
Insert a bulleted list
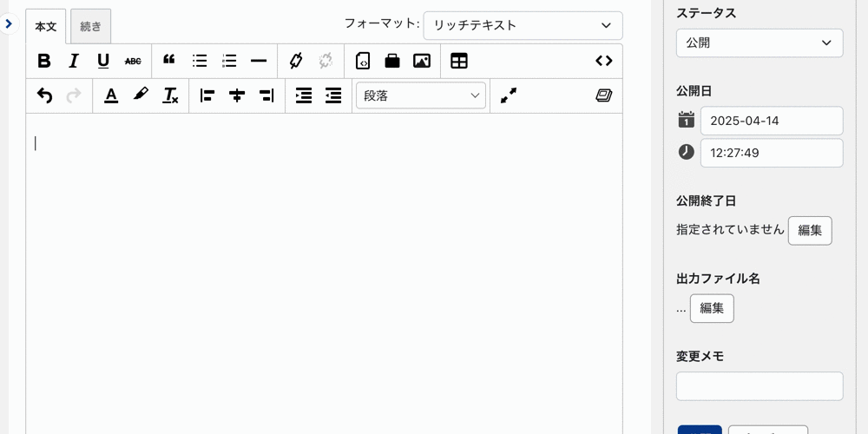[200, 61]
